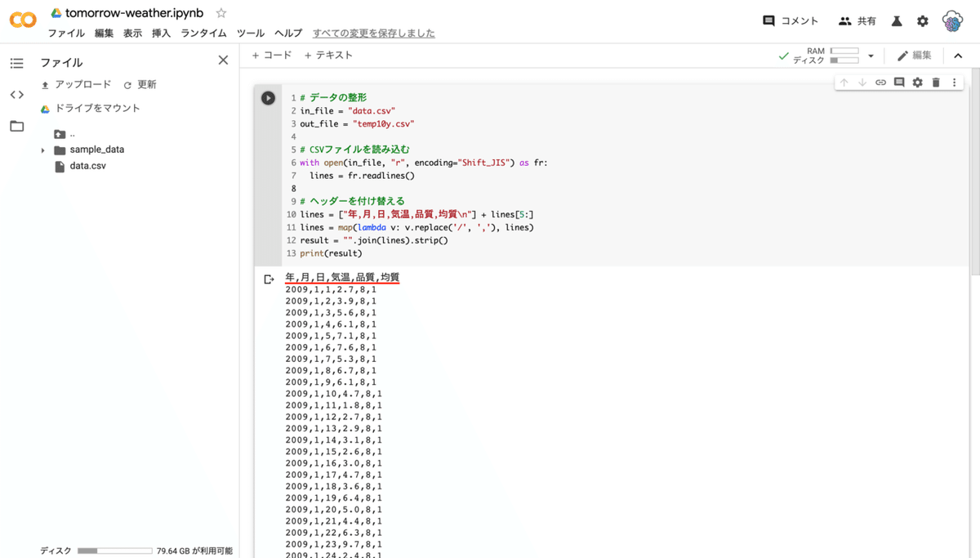Expand the sample_data folder arrow
Screen dimensions: 980x558
click(42, 150)
